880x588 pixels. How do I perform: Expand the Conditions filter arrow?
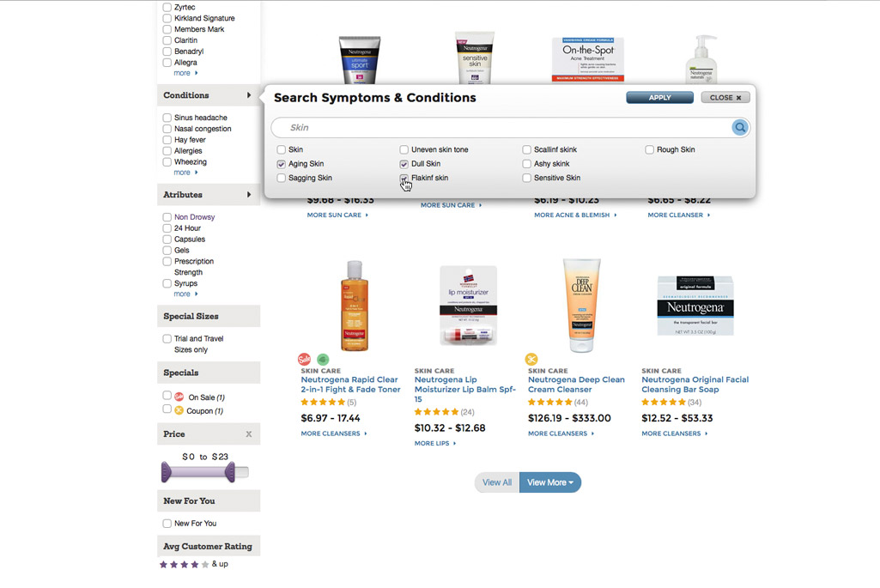[x=249, y=95]
